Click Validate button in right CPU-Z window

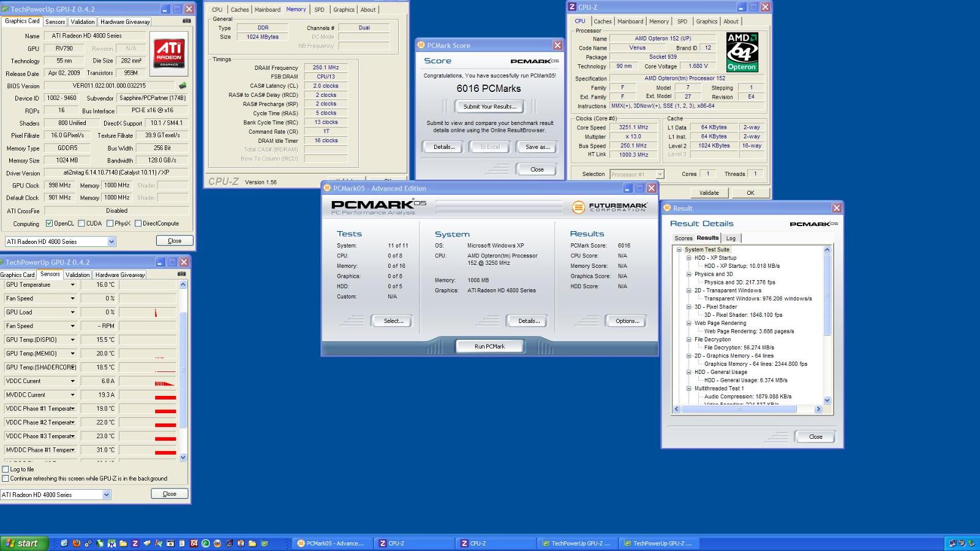pos(709,192)
